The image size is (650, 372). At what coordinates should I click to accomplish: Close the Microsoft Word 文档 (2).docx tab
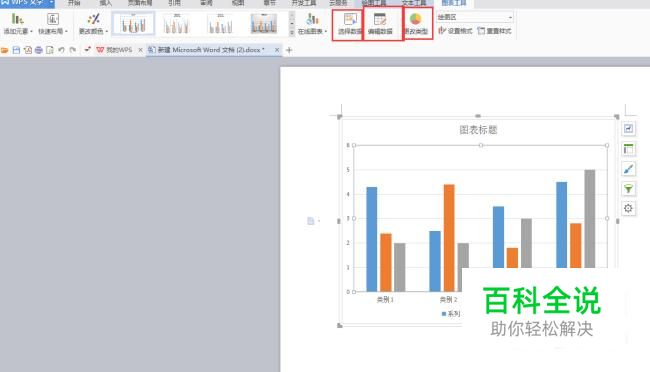(x=277, y=50)
